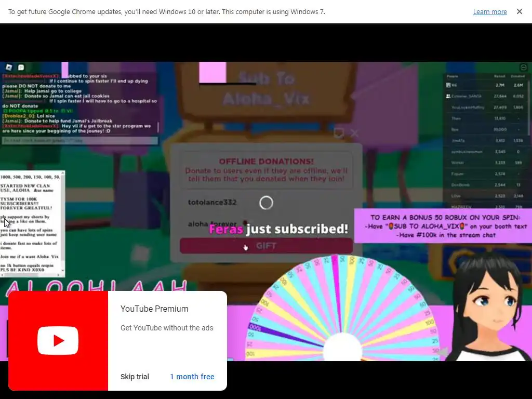This screenshot has width=532, height=399.
Task: Click the GIFT button in donation dialog
Action: tap(266, 246)
